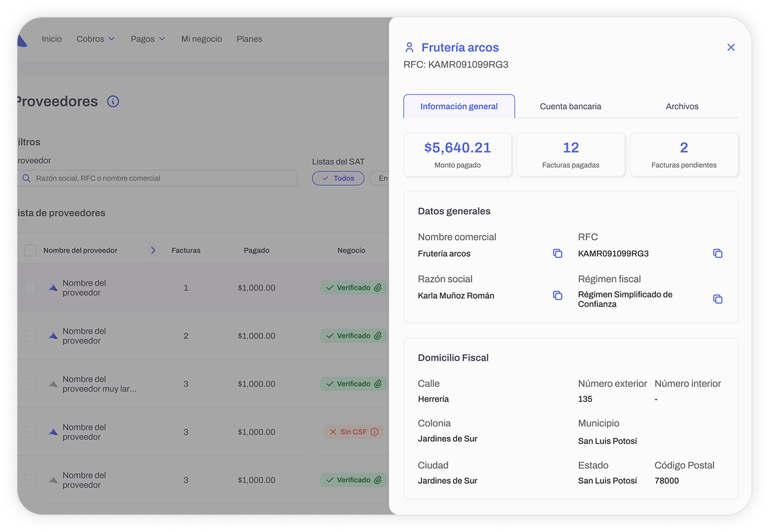Screen dimensions: 769x532
Task: Click the user icon beside Frutería arcos
Action: coord(409,47)
